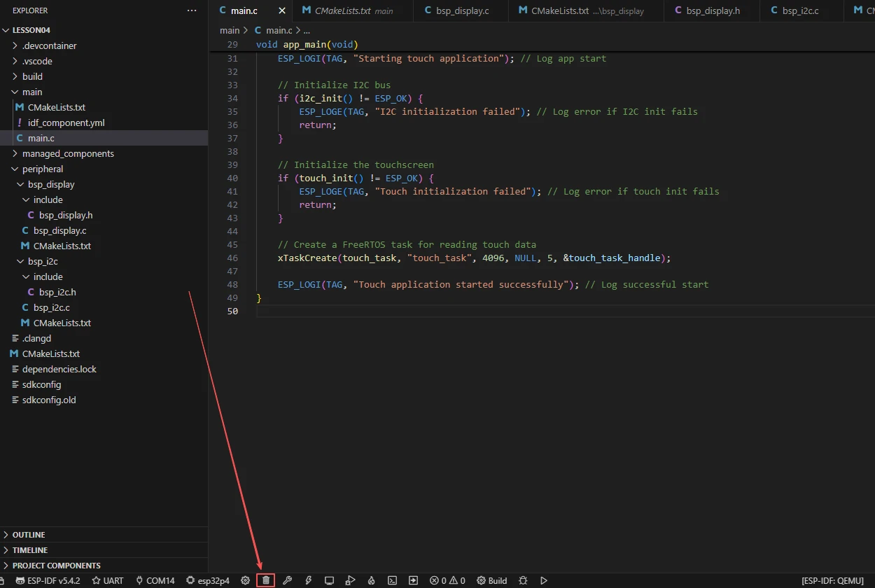Collapse the peripheral folder
Screen dimensions: 875x588
[x=42, y=169]
